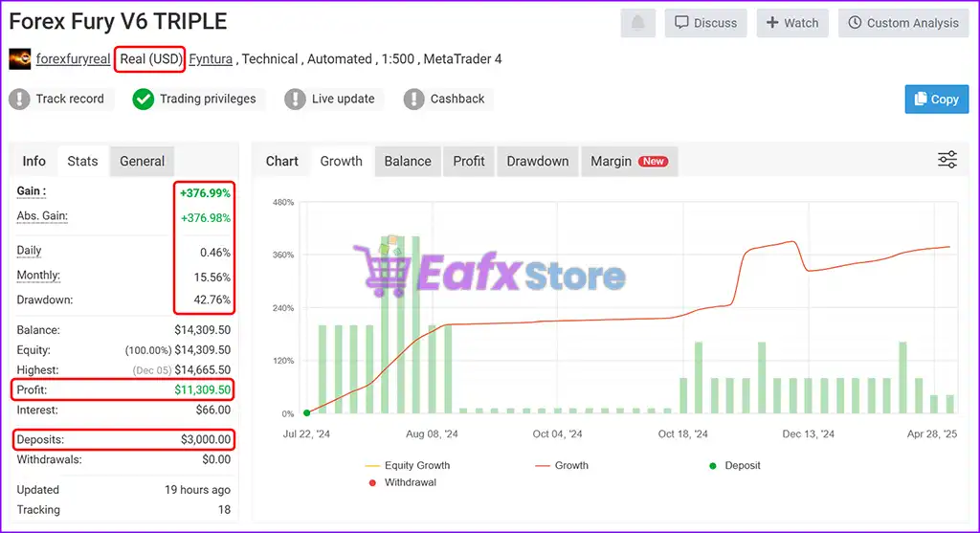
Task: Click the green Trading privileges checkmark icon
Action: [144, 99]
